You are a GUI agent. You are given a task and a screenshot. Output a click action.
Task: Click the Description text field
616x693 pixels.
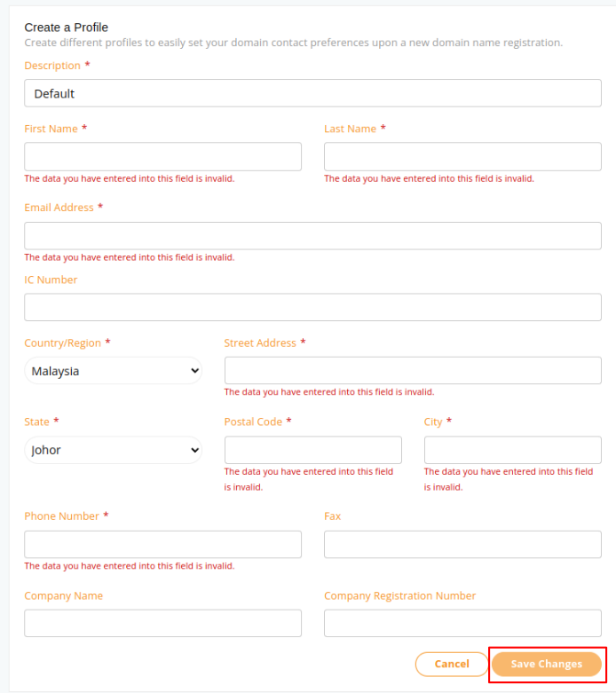pos(312,93)
